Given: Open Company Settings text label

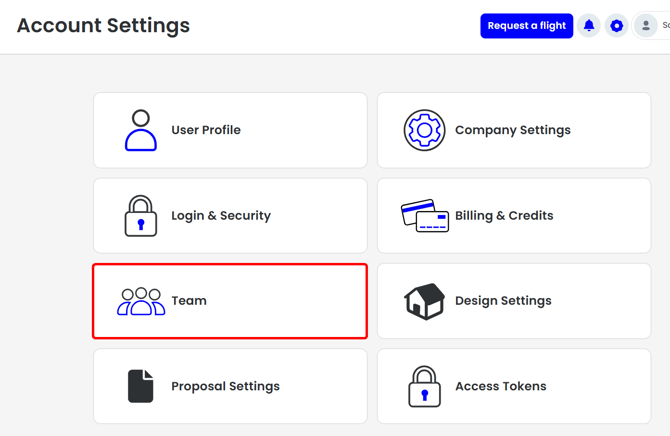Looking at the screenshot, I should tap(513, 130).
